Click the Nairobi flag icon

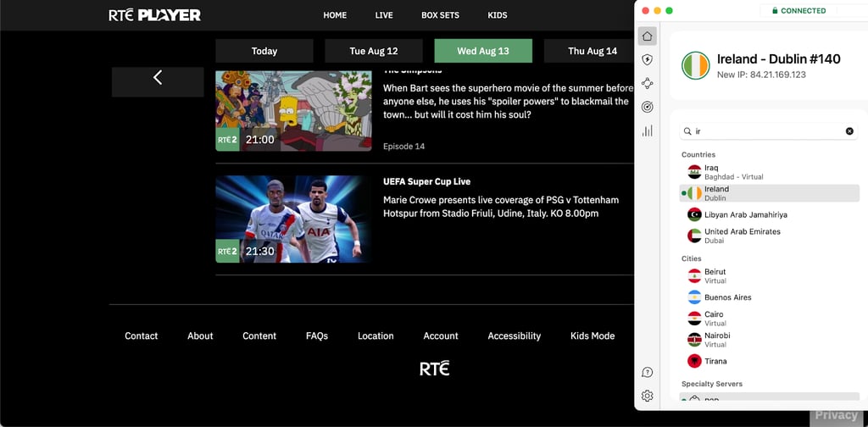point(694,340)
